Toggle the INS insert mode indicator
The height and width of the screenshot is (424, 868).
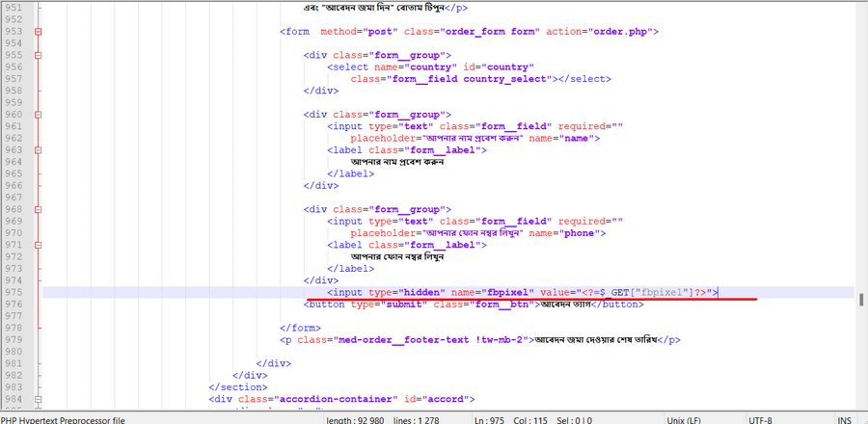point(844,419)
